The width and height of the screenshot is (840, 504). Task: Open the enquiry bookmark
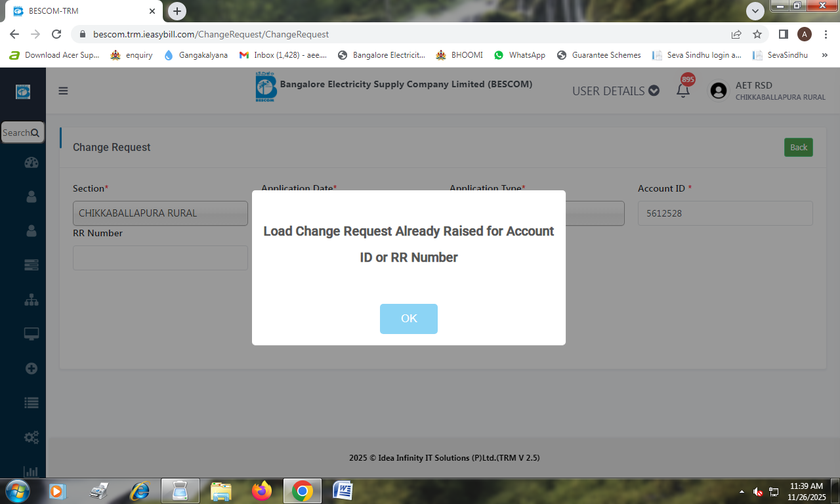(131, 55)
